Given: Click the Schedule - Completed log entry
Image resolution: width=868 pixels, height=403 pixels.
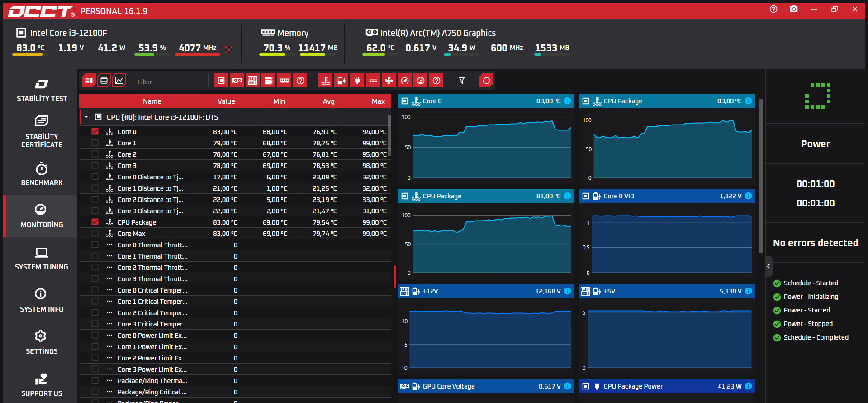Looking at the screenshot, I should (816, 337).
